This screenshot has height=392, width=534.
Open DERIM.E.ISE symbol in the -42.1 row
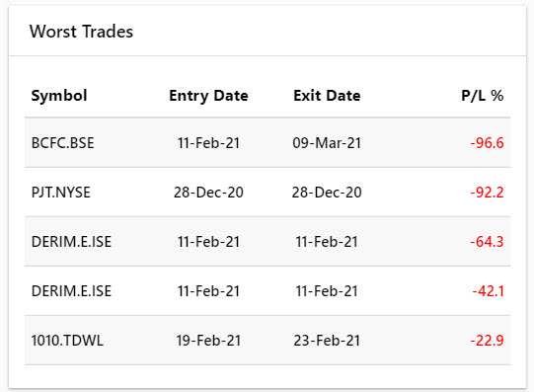71,291
